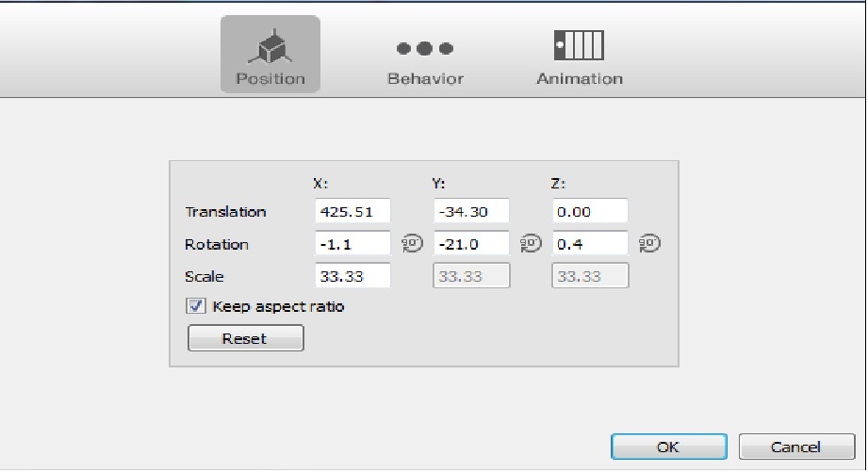Click the Scale X field

352,276
